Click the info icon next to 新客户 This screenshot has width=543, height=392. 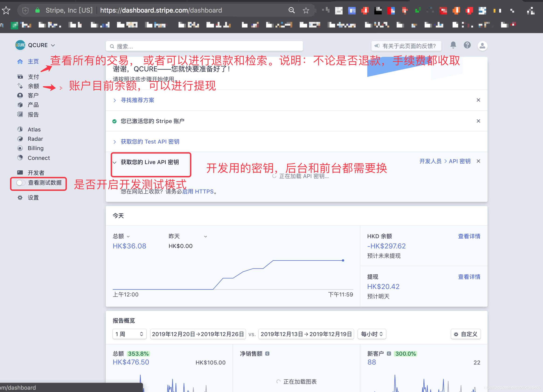(x=389, y=354)
